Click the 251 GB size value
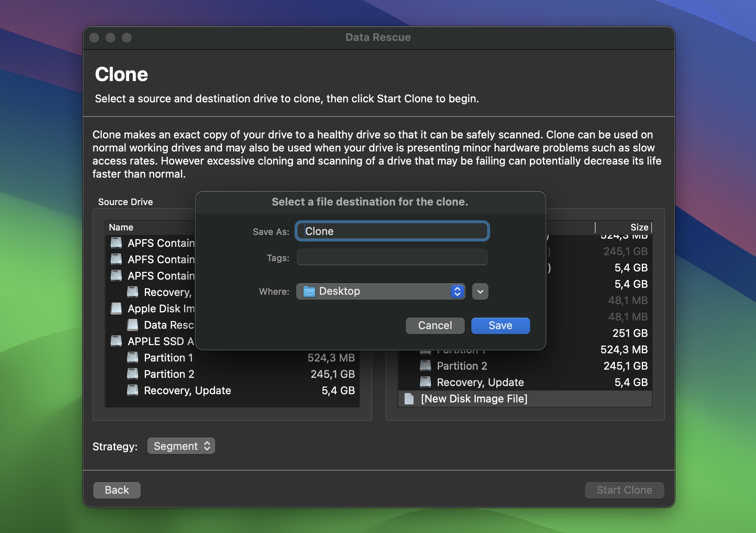 click(630, 333)
